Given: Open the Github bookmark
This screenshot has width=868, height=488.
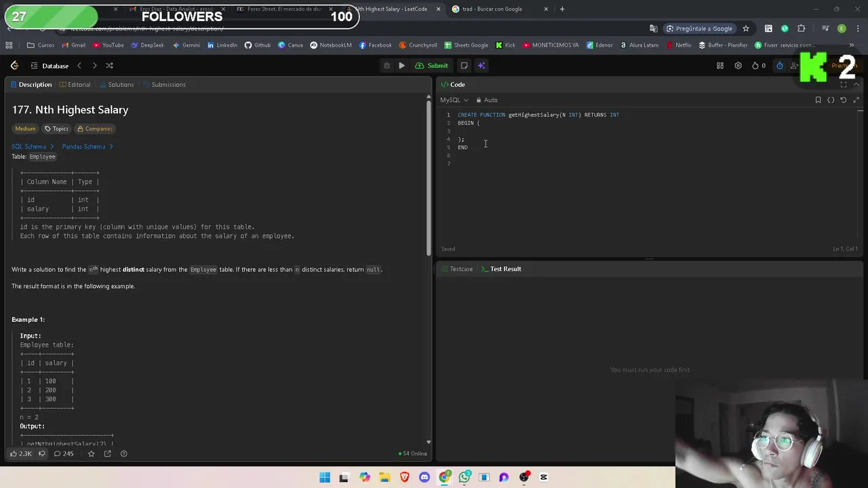Looking at the screenshot, I should [x=257, y=45].
